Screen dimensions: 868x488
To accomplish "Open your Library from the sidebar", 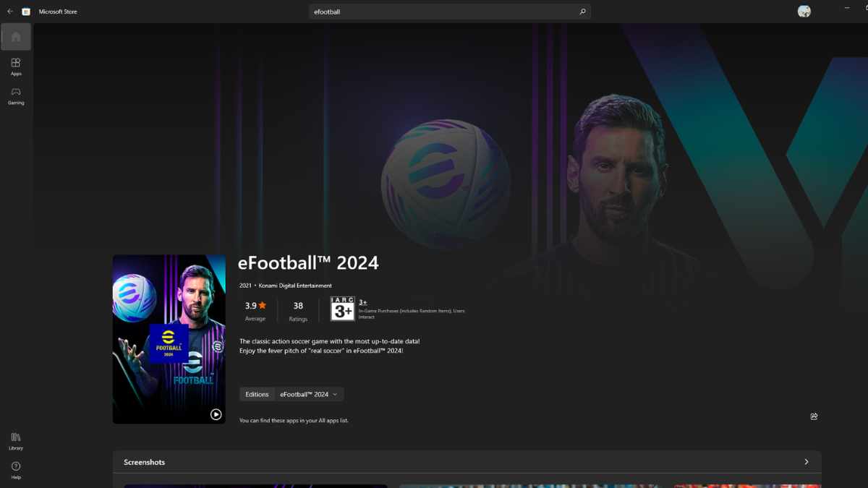I will pyautogui.click(x=15, y=442).
